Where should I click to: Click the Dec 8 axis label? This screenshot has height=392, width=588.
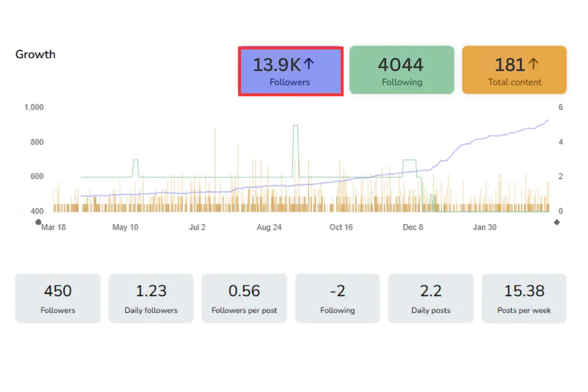coord(413,227)
